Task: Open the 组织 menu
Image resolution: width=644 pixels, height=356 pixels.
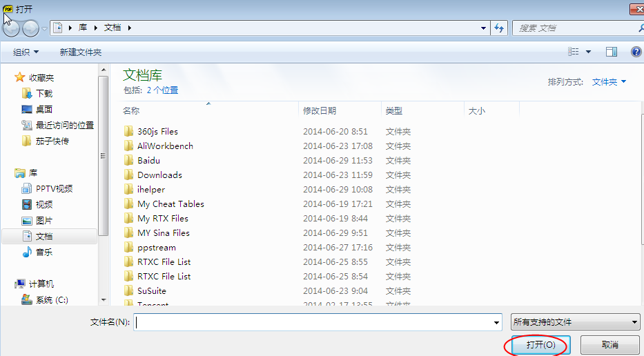Action: (26, 52)
